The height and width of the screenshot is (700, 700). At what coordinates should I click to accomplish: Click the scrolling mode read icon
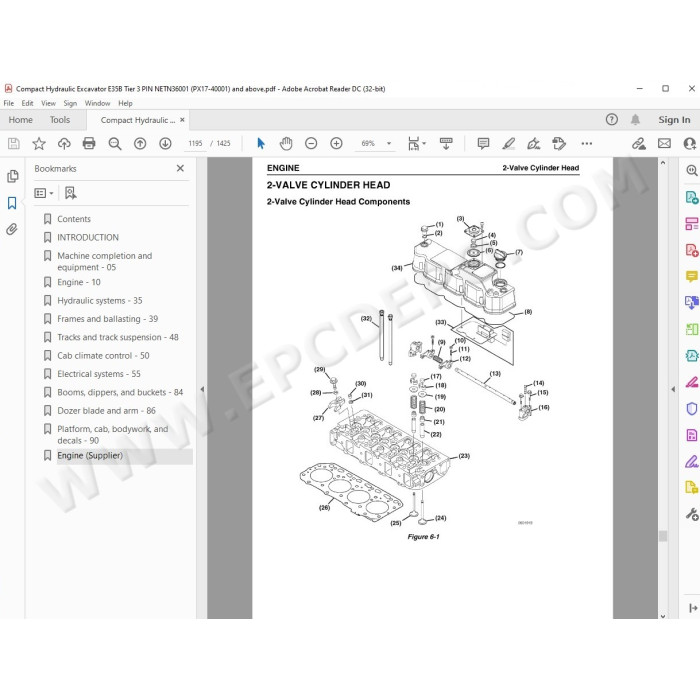coord(446,143)
